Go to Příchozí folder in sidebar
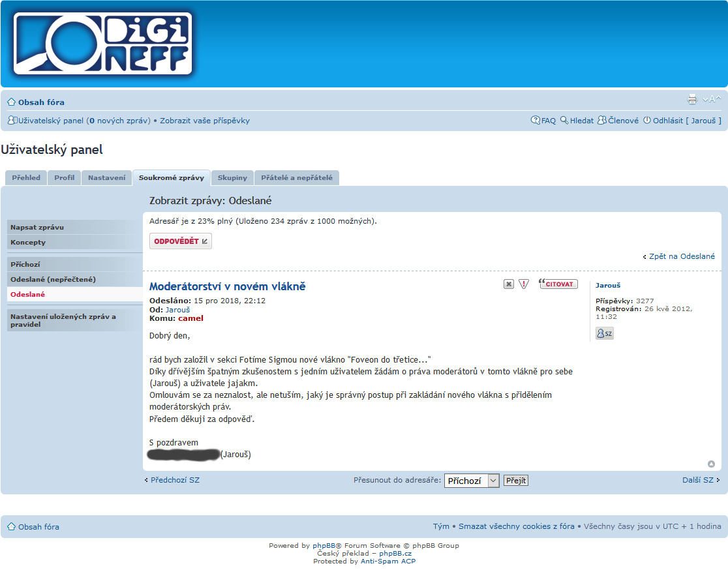This screenshot has width=728, height=570. pyautogui.click(x=25, y=265)
